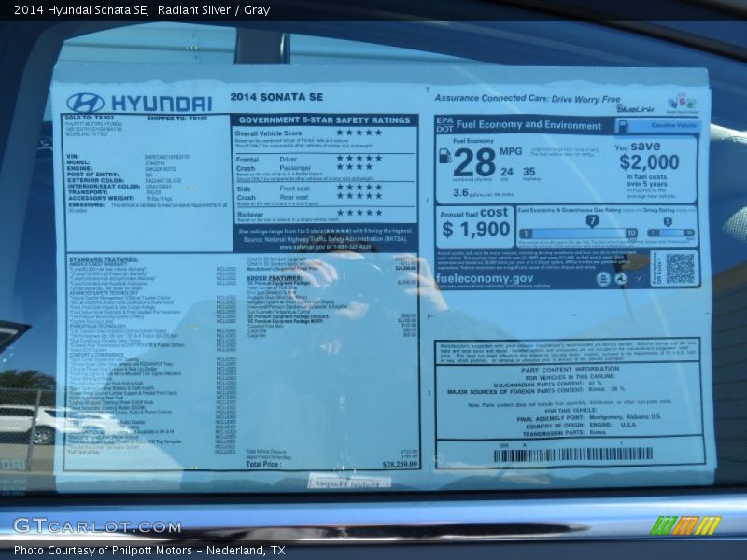Open the fueleconomy.gov link
Viewport: 747px width, 560px height.
click(485, 278)
